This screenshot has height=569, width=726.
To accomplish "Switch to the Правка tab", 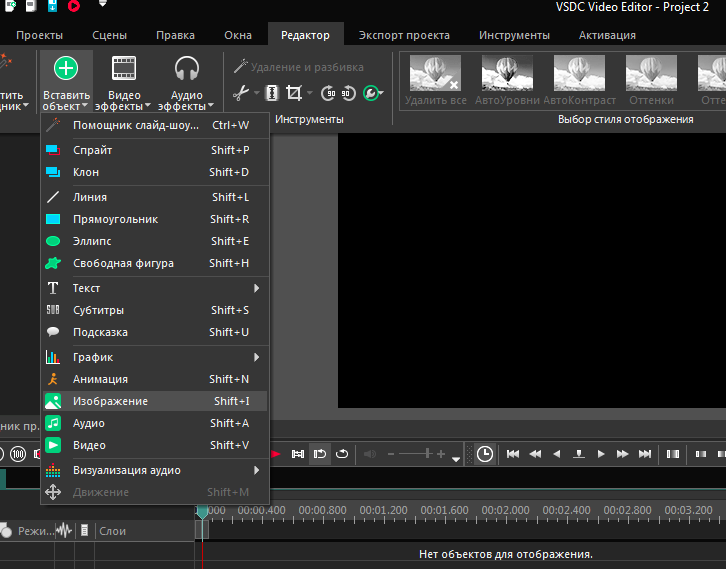I will pyautogui.click(x=175, y=35).
